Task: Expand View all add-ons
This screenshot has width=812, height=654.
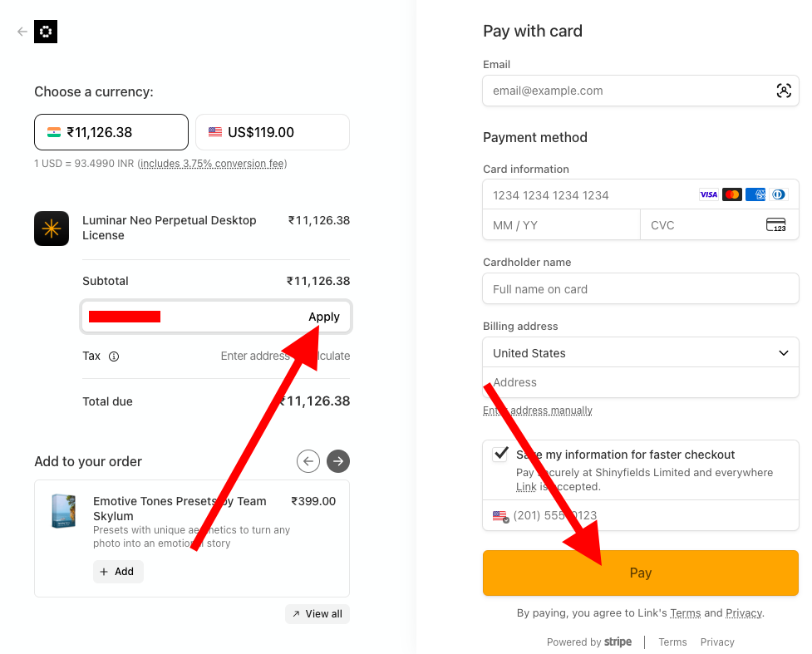Action: pyautogui.click(x=317, y=614)
